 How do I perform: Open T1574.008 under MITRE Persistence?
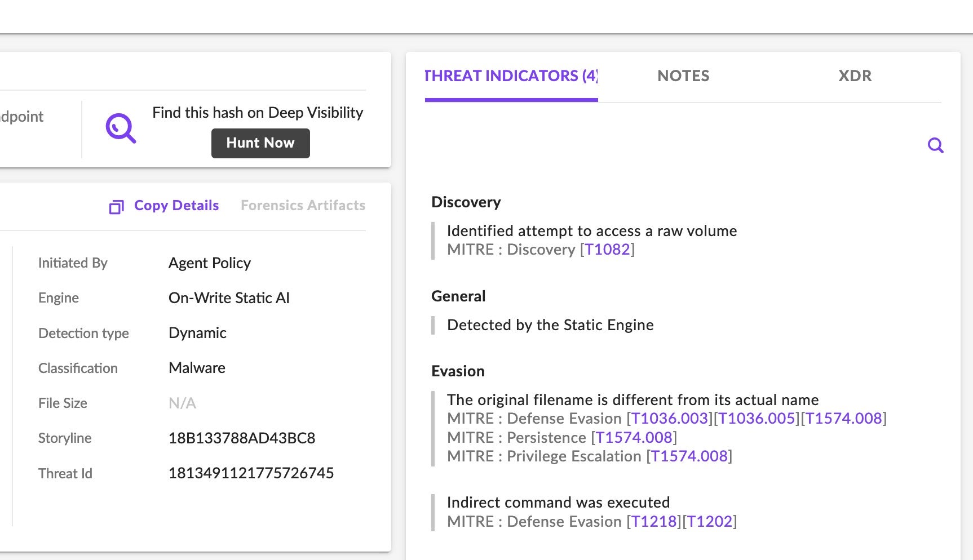(x=634, y=438)
